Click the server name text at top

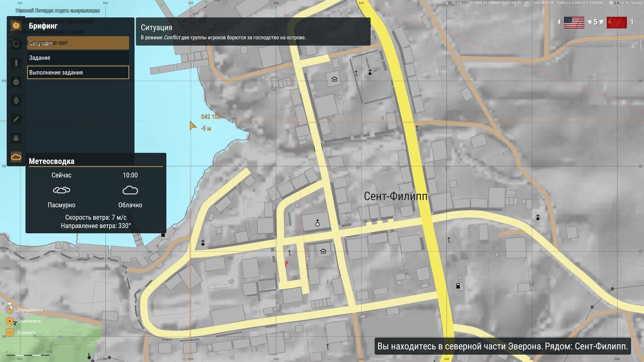tap(539, 3)
